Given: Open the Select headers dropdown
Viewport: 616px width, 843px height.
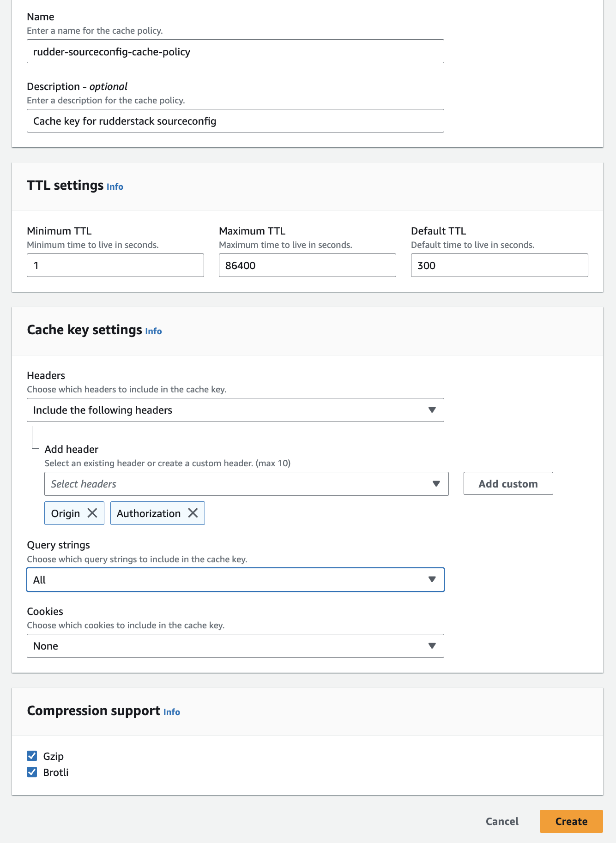Looking at the screenshot, I should coord(247,484).
